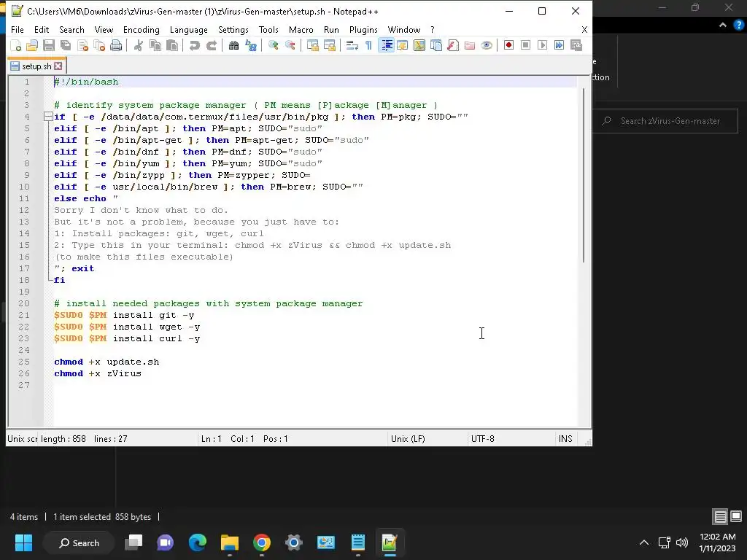
Task: Click the vertical scrollbar in the editor
Action: coord(584,174)
